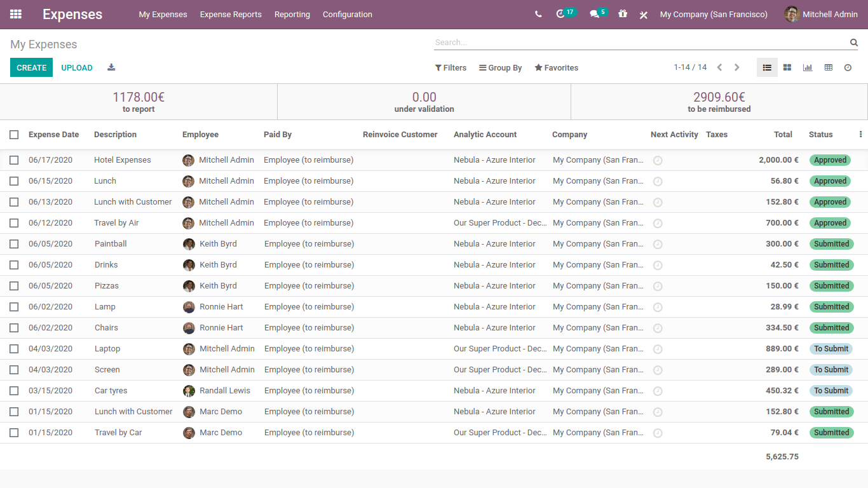Image resolution: width=868 pixels, height=488 pixels.
Task: Click the CREATE button
Action: [x=31, y=67]
